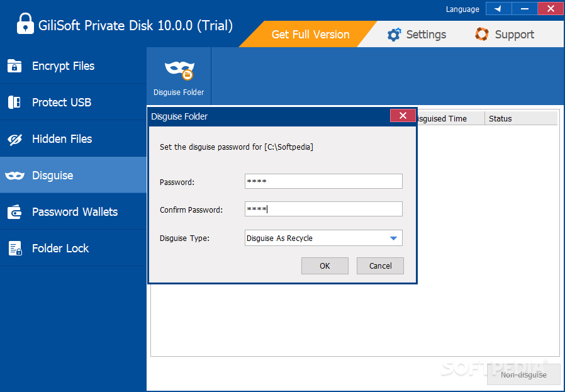Click the Non-disguise button
Viewport: 565px width, 392px height.
coord(523,375)
